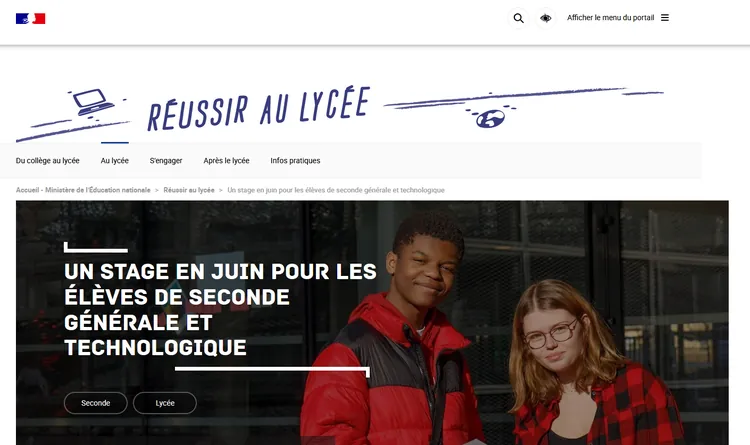Click the current page breadcrumb text
The image size is (750, 445).
336,190
